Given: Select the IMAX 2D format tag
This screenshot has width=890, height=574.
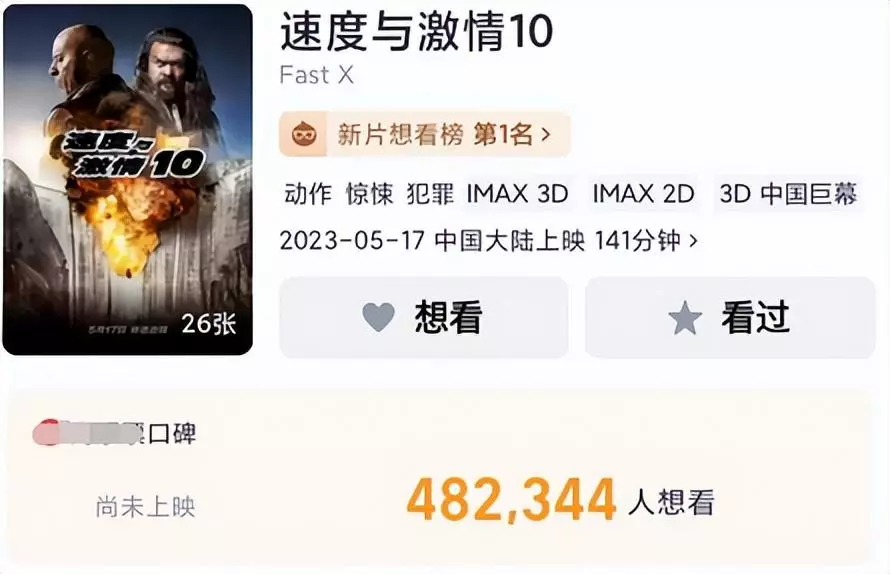Looking at the screenshot, I should (644, 194).
